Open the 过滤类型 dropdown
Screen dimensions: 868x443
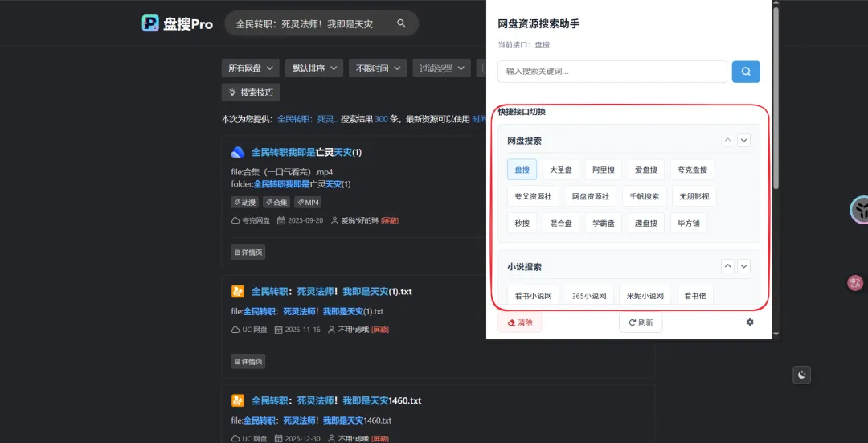[x=442, y=68]
